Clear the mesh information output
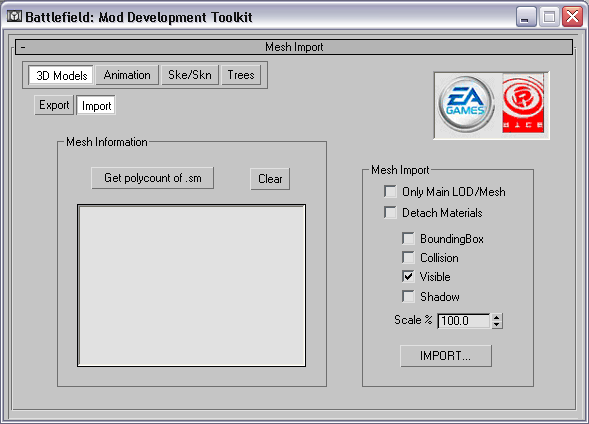The height and width of the screenshot is (424, 589). pyautogui.click(x=270, y=179)
